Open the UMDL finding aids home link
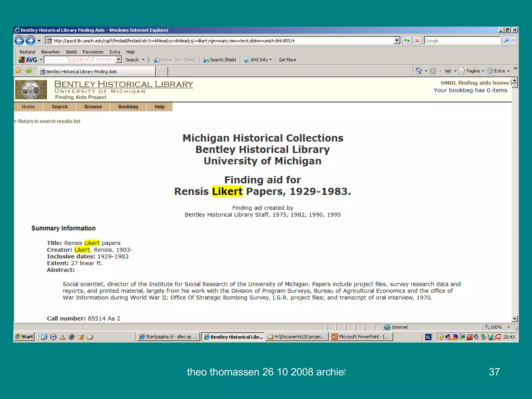This screenshot has width=532, height=399. 475,83
